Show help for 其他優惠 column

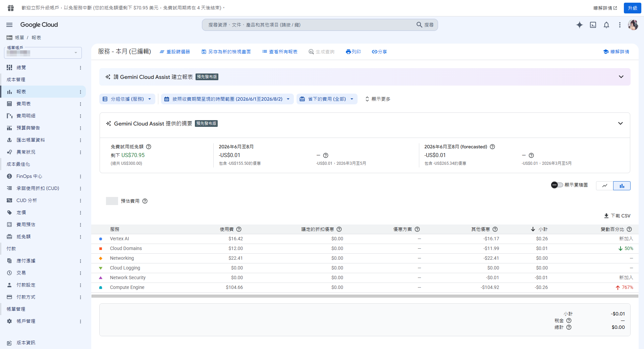coord(495,229)
